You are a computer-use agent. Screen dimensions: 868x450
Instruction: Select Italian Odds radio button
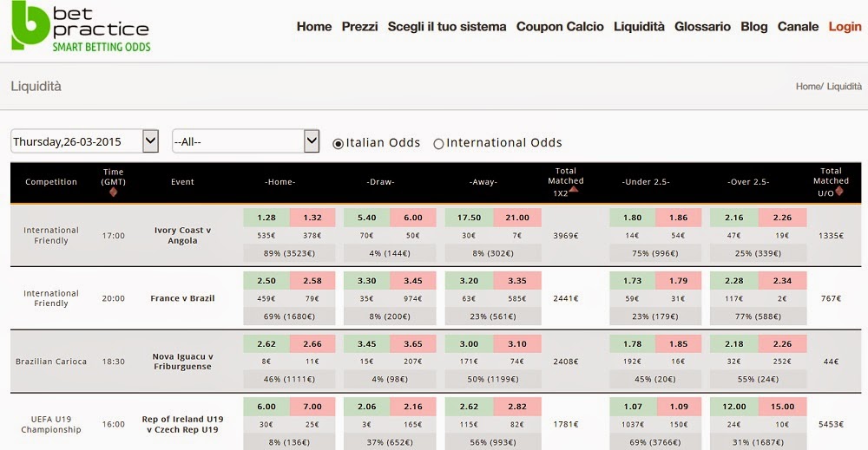click(x=338, y=144)
